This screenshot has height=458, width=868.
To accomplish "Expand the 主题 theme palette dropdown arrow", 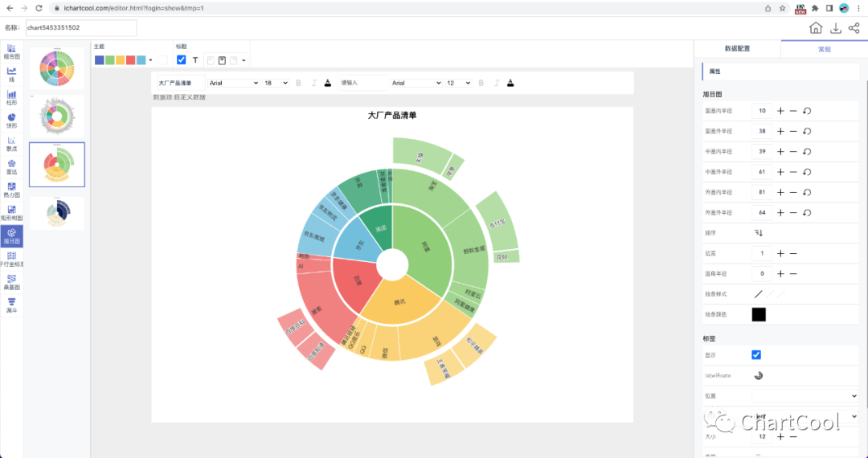I will 150,60.
